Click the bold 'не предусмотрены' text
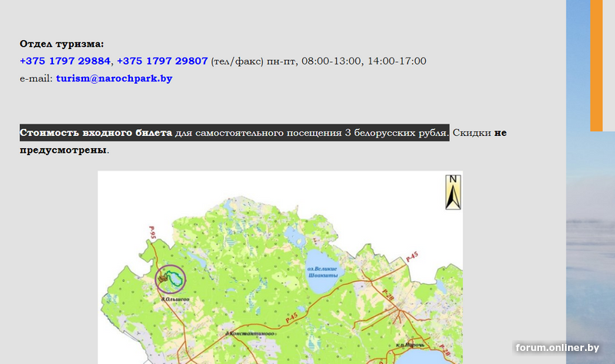Screen dimensions: 615x364 pyautogui.click(x=63, y=149)
